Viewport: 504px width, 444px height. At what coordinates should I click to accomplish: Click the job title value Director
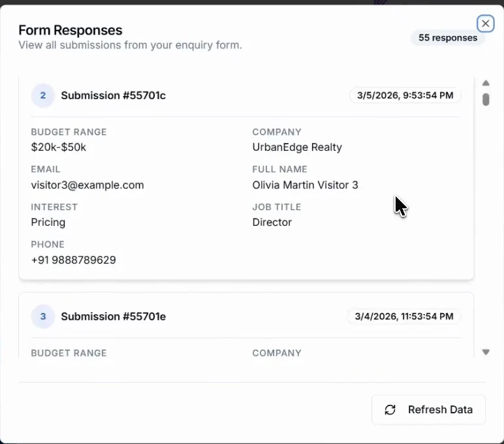click(x=272, y=222)
